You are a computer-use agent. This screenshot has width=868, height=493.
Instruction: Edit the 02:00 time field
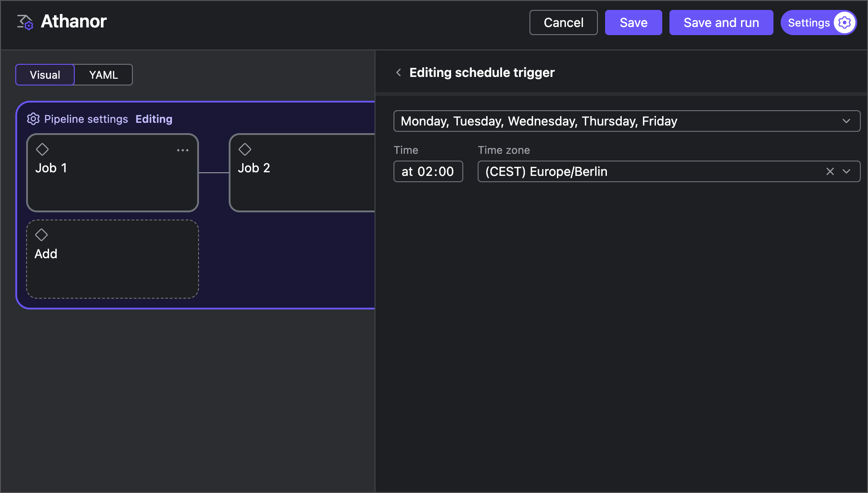tap(428, 171)
